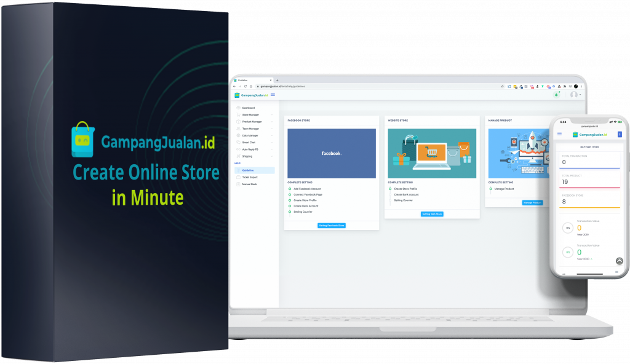Click the Setting Facebook Store button

(x=332, y=226)
